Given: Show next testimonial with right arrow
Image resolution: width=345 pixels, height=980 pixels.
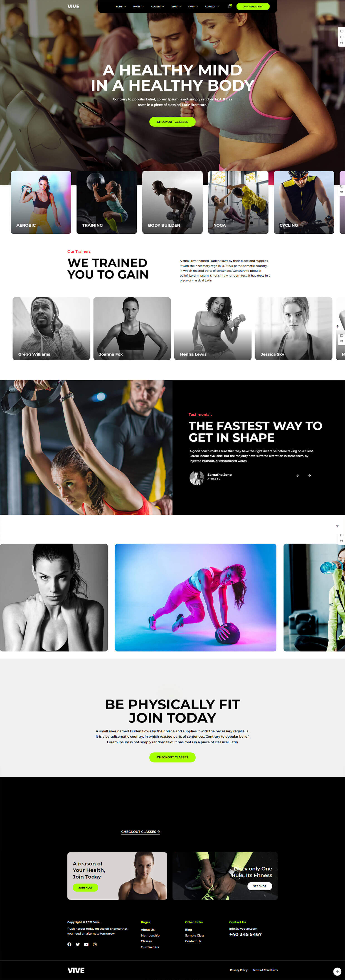Looking at the screenshot, I should tap(310, 476).
